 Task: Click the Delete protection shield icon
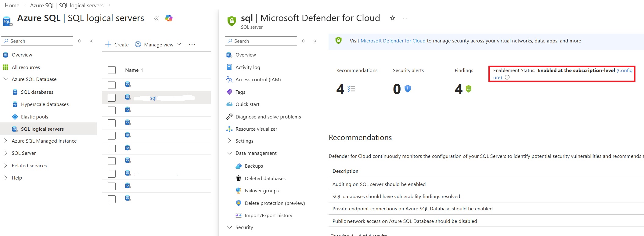click(x=239, y=203)
